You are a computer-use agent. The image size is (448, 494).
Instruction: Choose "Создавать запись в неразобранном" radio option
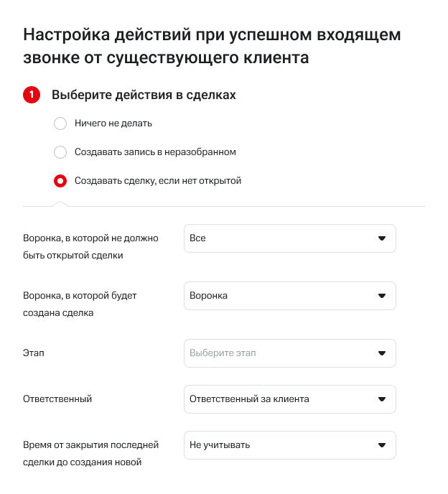click(x=60, y=152)
